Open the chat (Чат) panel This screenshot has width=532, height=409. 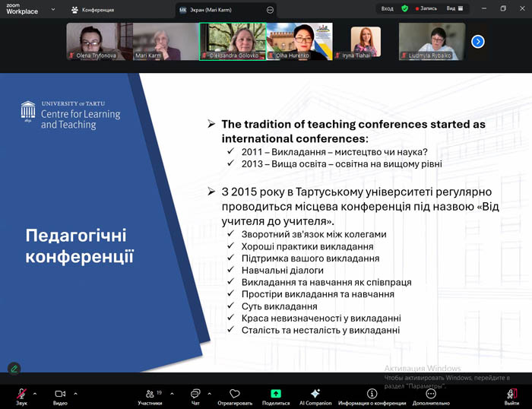(x=195, y=393)
